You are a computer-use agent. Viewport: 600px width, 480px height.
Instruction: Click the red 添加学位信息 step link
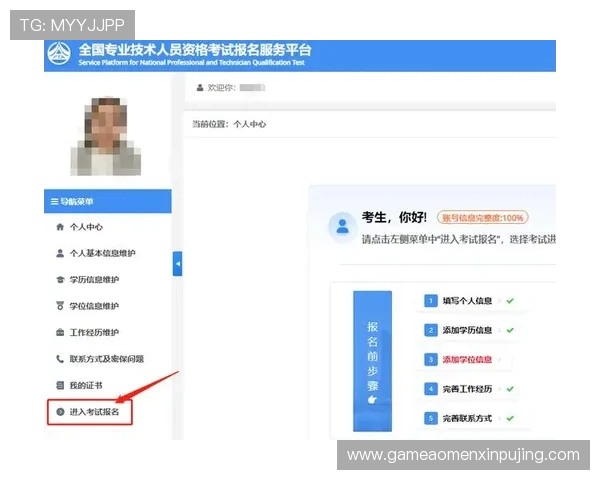[x=467, y=359]
